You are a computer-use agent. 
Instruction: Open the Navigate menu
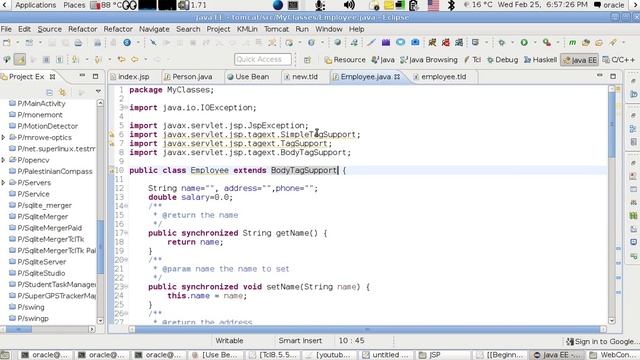(154, 29)
